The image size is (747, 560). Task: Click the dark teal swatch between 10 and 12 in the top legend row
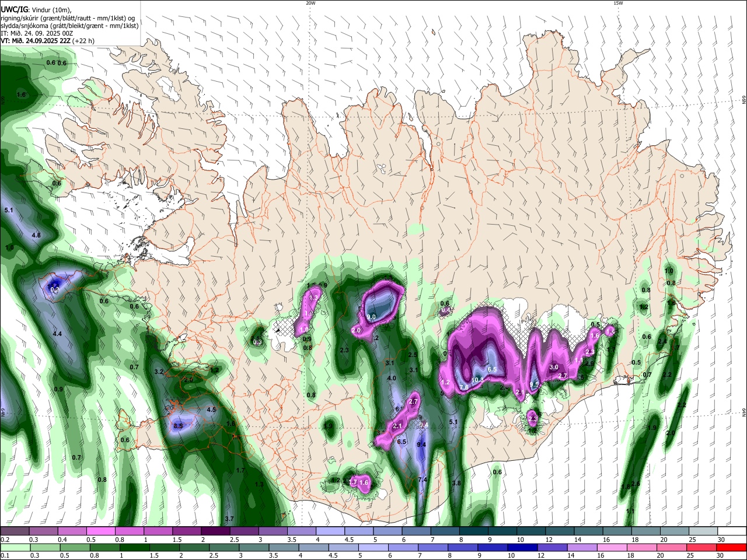[x=530, y=531]
